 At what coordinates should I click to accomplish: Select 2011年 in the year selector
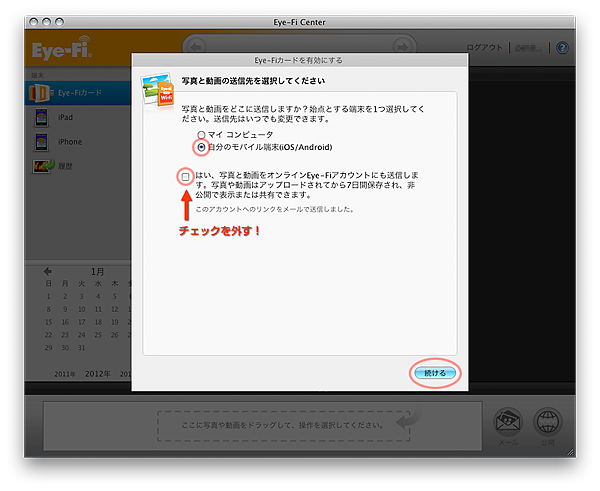point(65,374)
